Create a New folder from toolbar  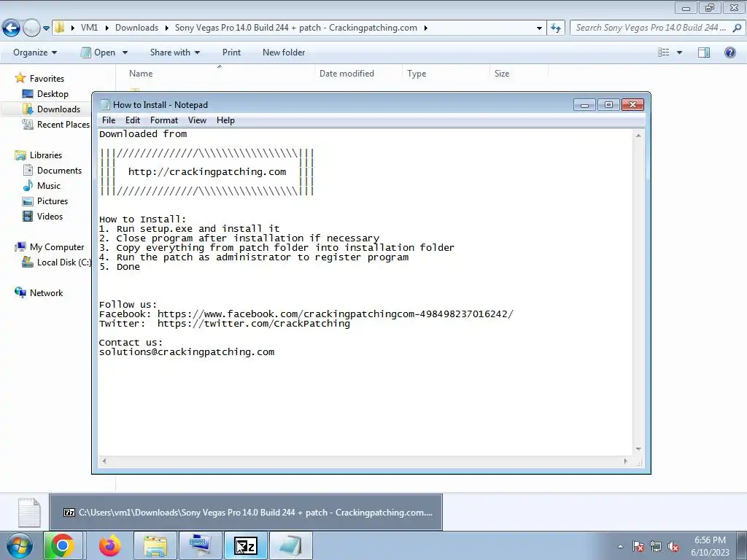[x=284, y=52]
